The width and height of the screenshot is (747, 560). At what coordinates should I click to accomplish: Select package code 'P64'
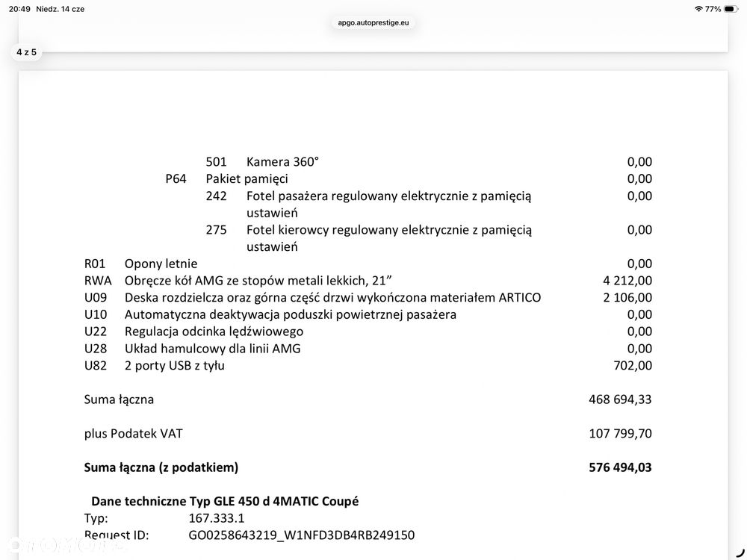click(x=176, y=179)
